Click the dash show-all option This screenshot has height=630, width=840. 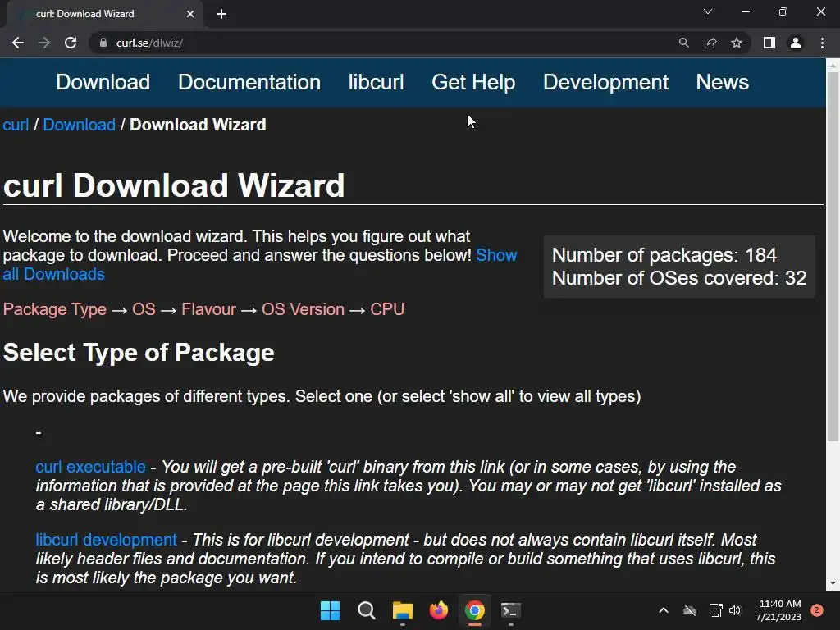point(39,431)
